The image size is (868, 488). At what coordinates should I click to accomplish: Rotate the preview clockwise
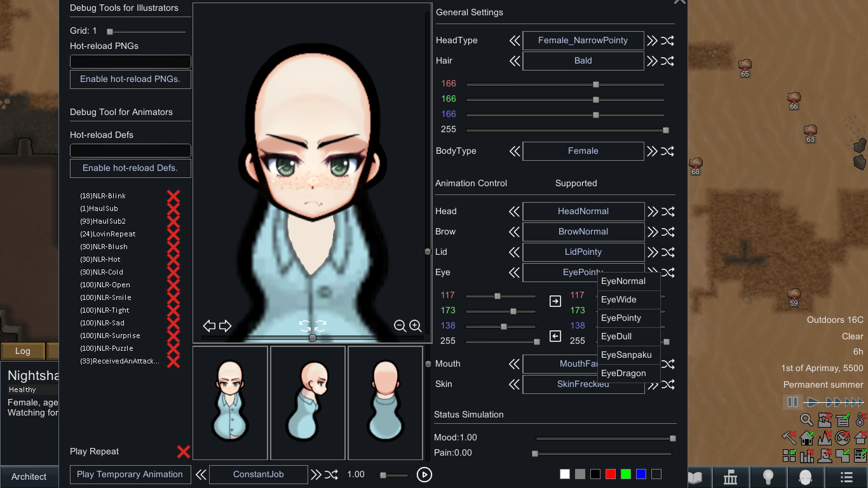pyautogui.click(x=321, y=326)
